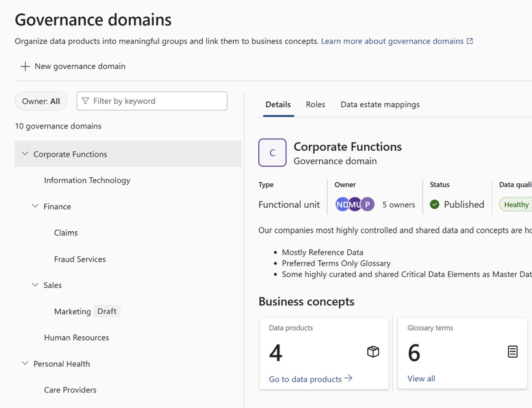Click View all under Glossary terms
This screenshot has height=408, width=532.
(x=421, y=378)
